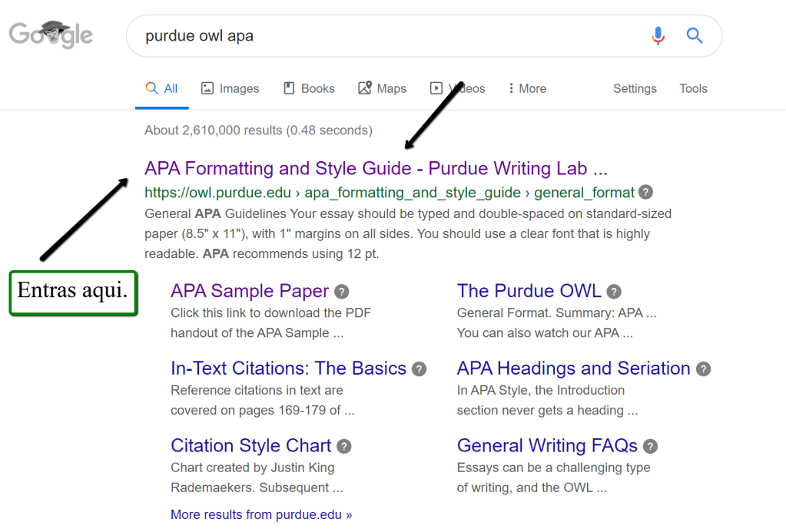This screenshot has width=786, height=532.
Task: Switch to the Images tab
Action: [230, 88]
